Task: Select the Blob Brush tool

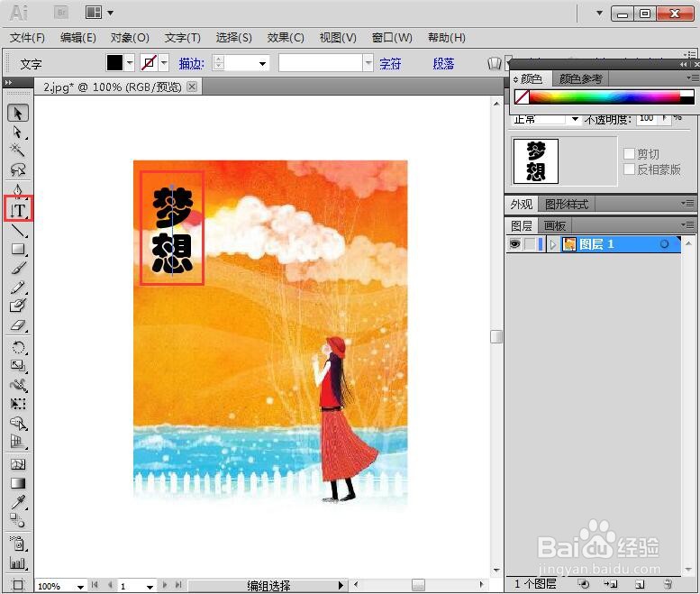Action: tap(18, 306)
